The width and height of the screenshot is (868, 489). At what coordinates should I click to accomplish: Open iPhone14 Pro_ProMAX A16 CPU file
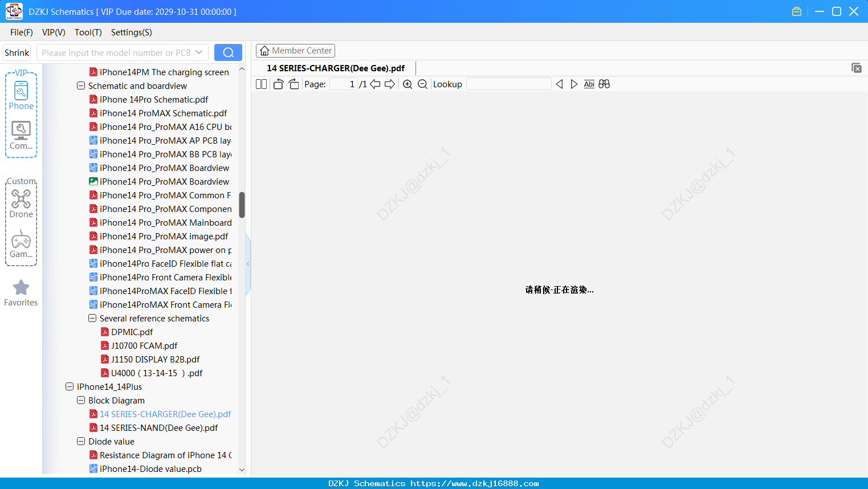point(160,127)
